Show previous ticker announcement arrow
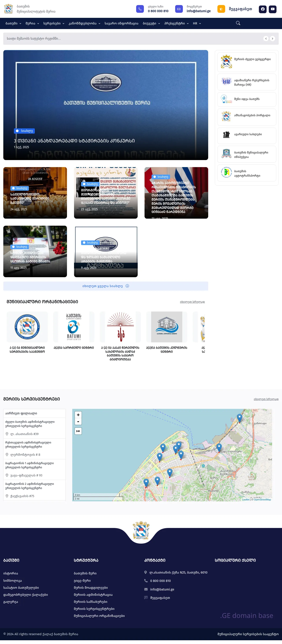Screen dimensions: 282x644 click(266, 39)
